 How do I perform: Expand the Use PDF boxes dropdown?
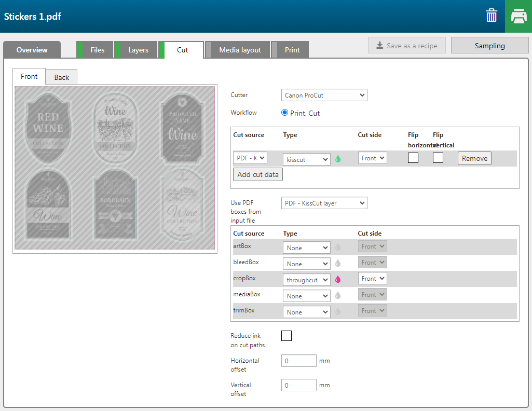[324, 203]
